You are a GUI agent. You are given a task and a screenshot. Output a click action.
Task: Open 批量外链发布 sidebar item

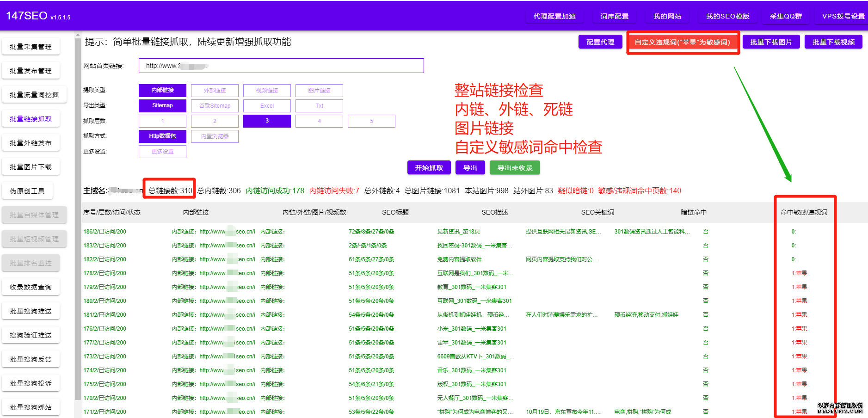click(x=31, y=143)
